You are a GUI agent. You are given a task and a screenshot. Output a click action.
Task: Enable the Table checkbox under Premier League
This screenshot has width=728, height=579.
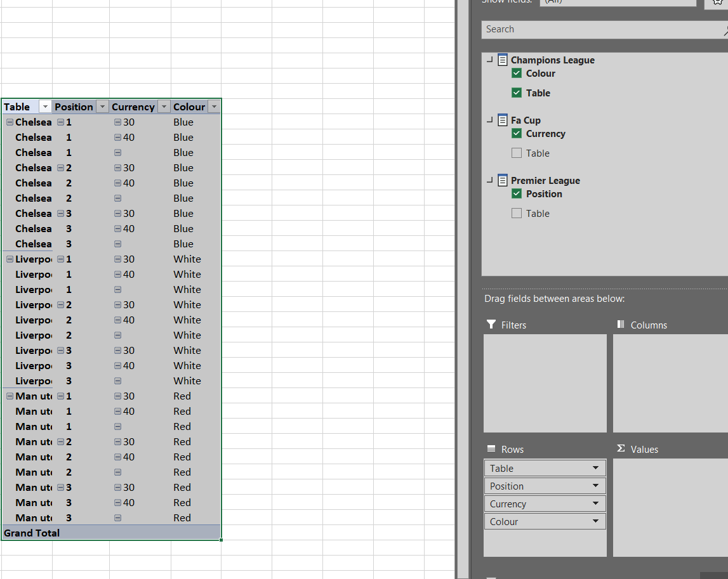click(516, 213)
